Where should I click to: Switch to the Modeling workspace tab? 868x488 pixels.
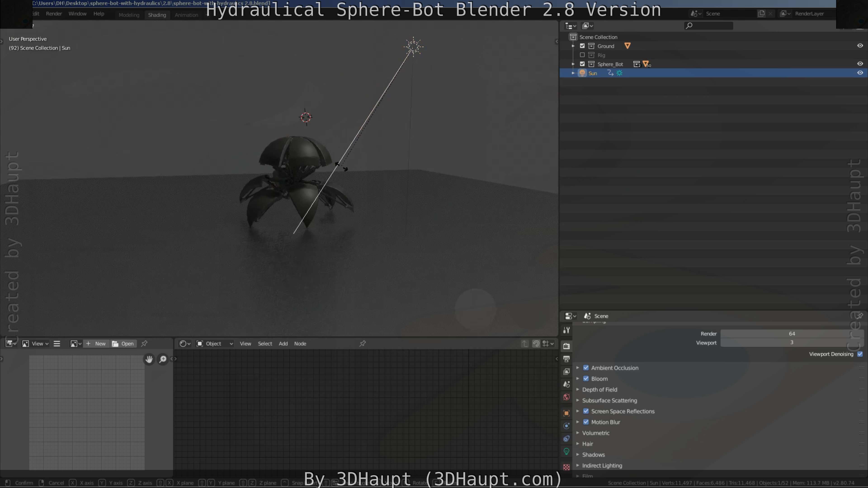click(129, 15)
